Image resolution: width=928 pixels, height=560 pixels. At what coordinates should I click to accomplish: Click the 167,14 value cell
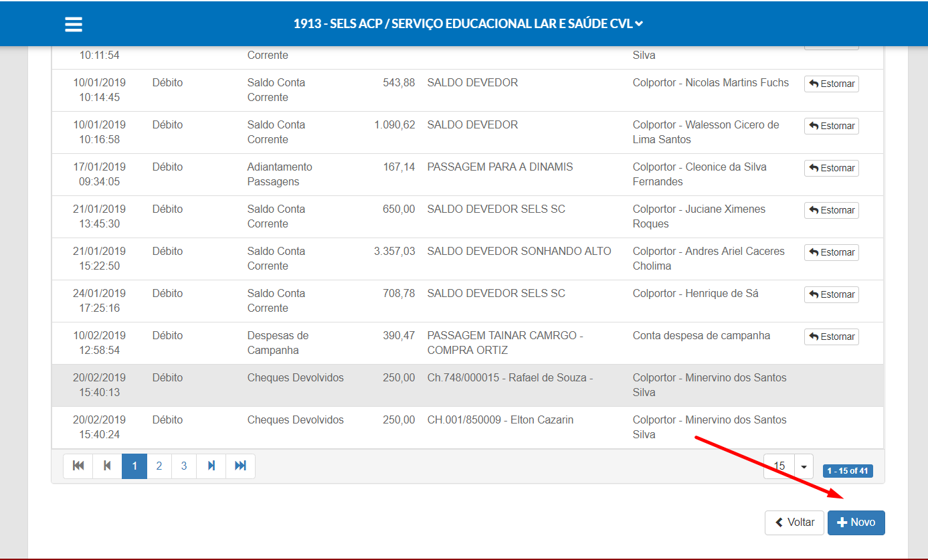pos(399,167)
